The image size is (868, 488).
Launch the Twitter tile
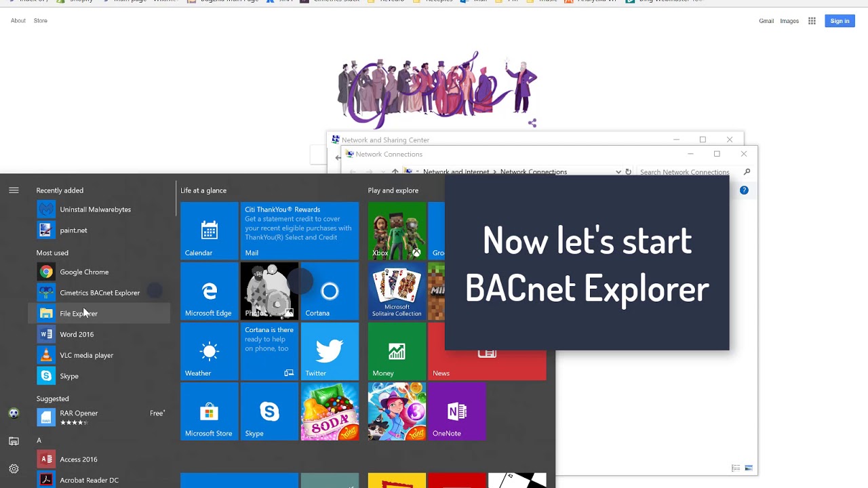(330, 351)
